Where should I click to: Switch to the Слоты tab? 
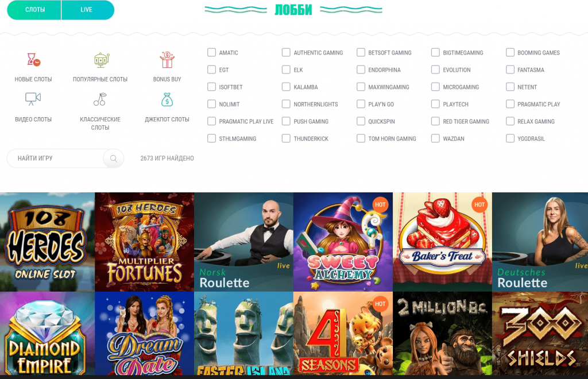click(x=34, y=10)
